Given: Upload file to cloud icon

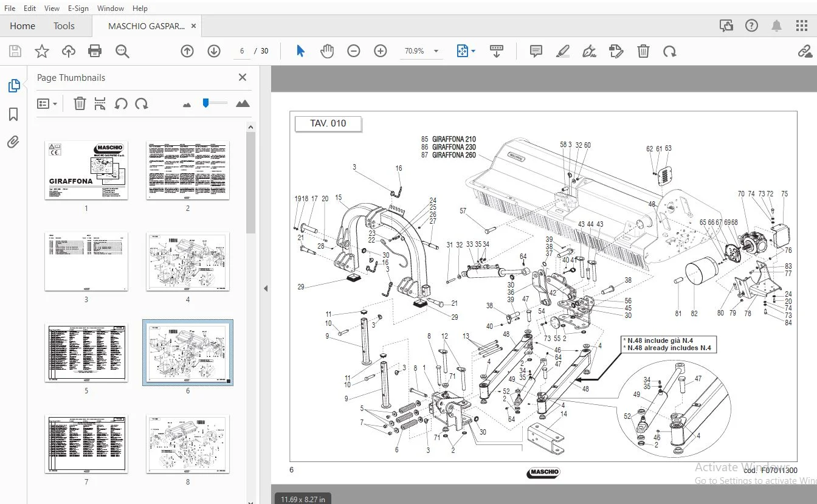Looking at the screenshot, I should tap(68, 51).
